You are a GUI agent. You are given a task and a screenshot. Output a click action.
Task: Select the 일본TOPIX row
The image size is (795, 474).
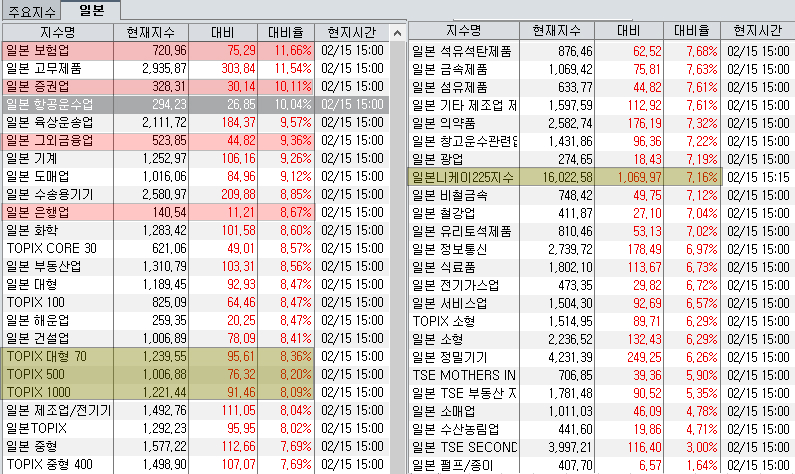[196, 428]
